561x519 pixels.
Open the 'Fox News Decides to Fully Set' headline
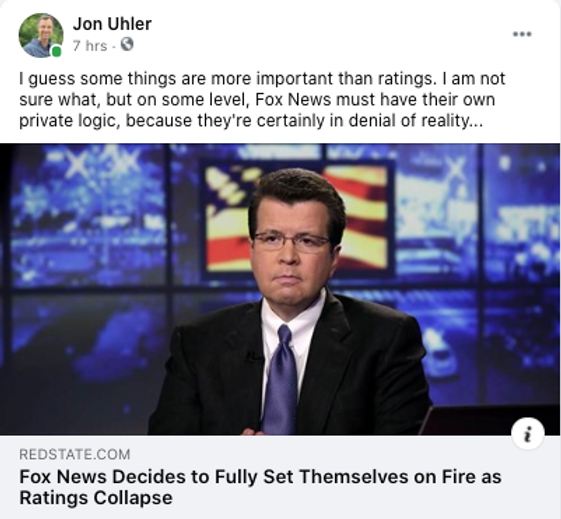260,476
